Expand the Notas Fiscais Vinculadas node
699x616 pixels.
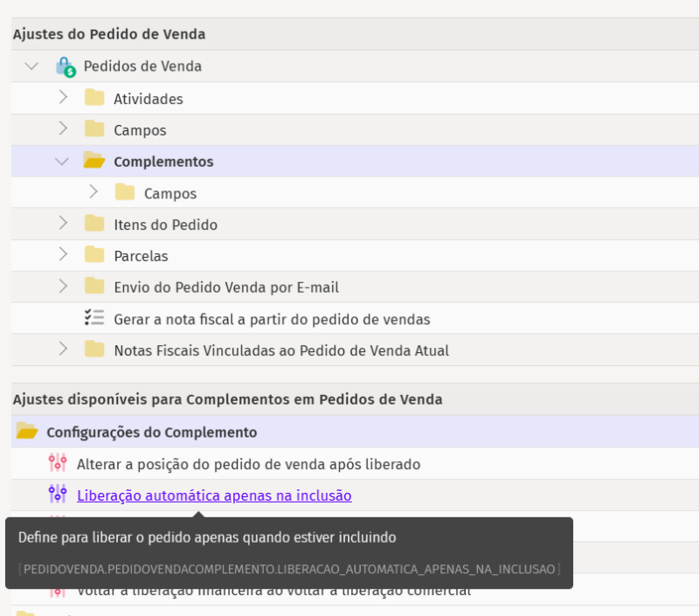click(x=62, y=350)
